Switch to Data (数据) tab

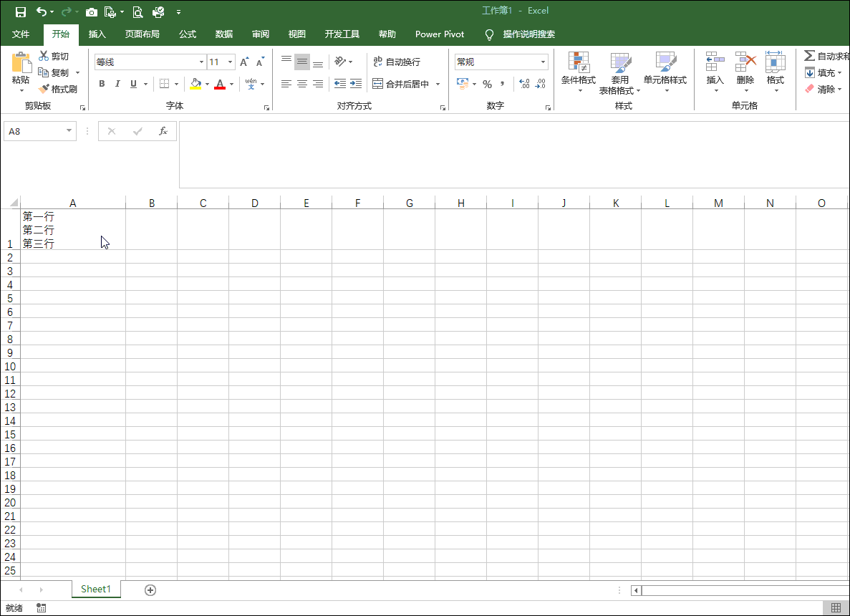(224, 34)
